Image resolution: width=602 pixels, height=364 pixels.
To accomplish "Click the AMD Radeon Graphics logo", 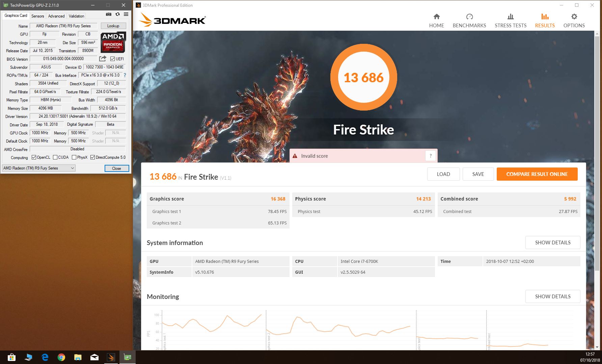I will [x=113, y=42].
